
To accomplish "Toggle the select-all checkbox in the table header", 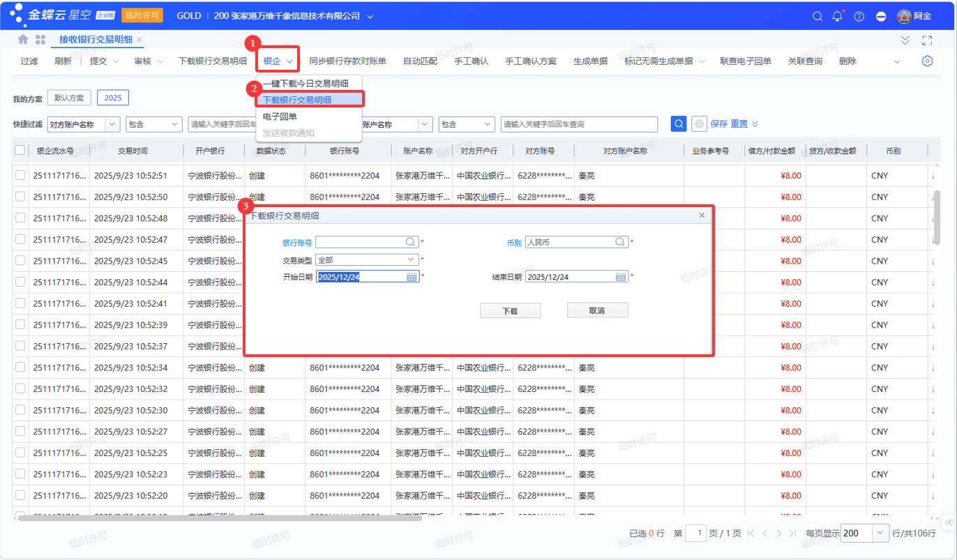I will [20, 150].
